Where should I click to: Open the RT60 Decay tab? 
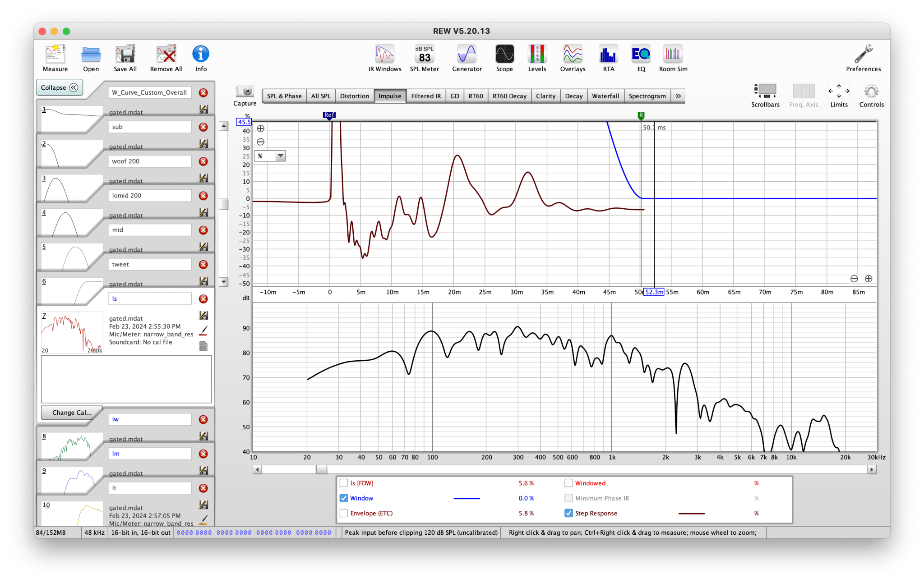click(x=509, y=96)
